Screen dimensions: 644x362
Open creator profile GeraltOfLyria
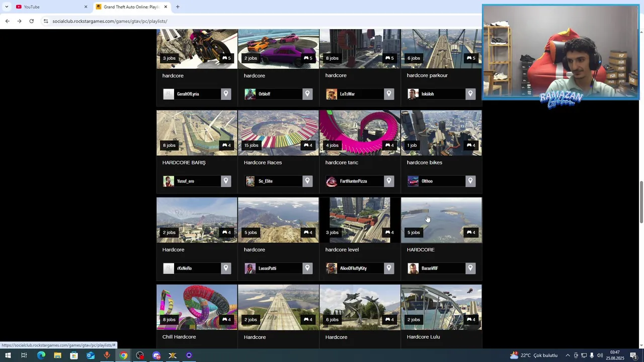(188, 94)
